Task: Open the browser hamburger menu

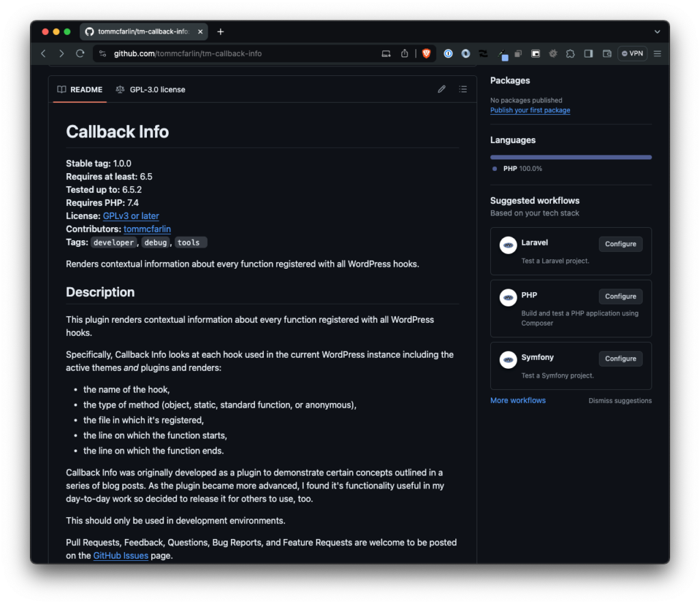Action: click(657, 53)
